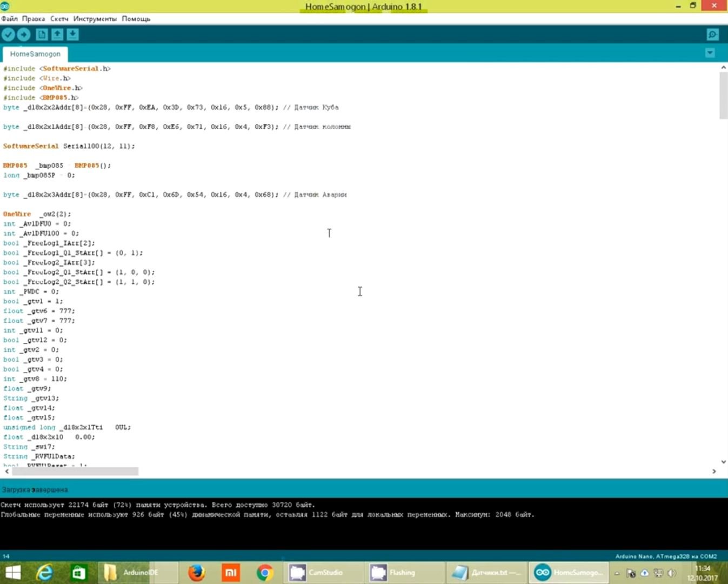Image resolution: width=728 pixels, height=584 pixels.
Task: Open a sketch with the Open arrow icon
Action: click(x=57, y=35)
